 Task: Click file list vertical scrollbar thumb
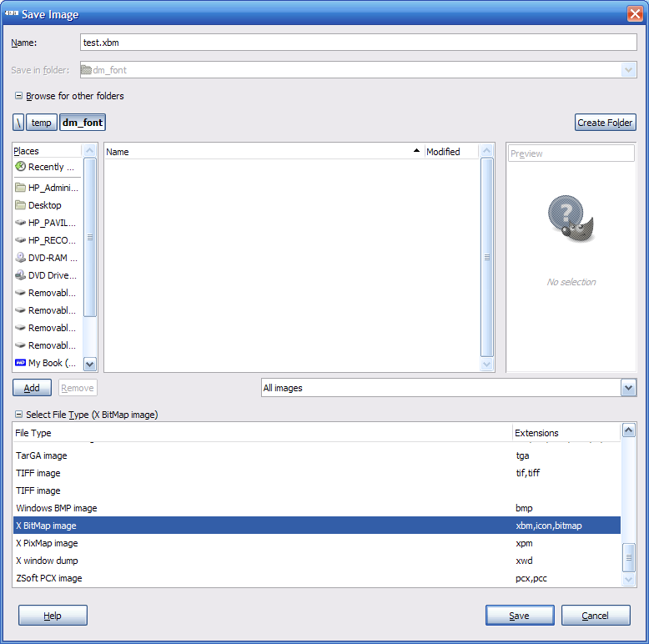pyautogui.click(x=487, y=257)
